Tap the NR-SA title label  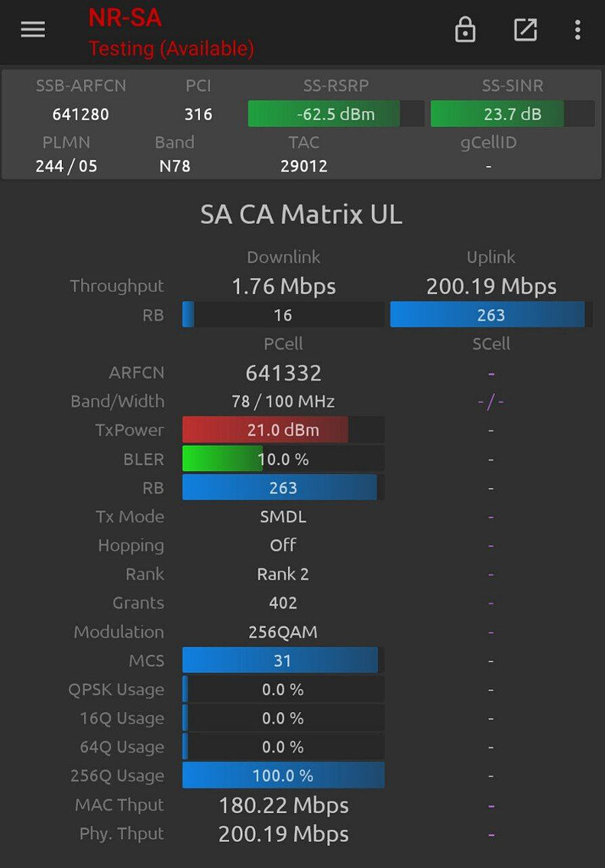[x=125, y=17]
